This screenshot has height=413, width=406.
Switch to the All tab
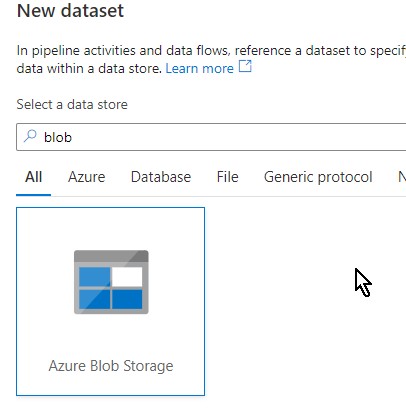[x=34, y=177]
